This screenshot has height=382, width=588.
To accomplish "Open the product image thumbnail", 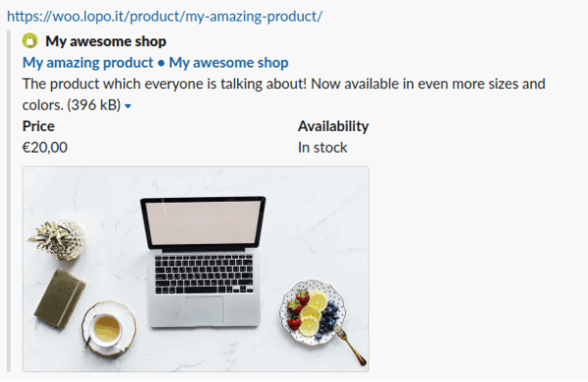I will click(196, 268).
